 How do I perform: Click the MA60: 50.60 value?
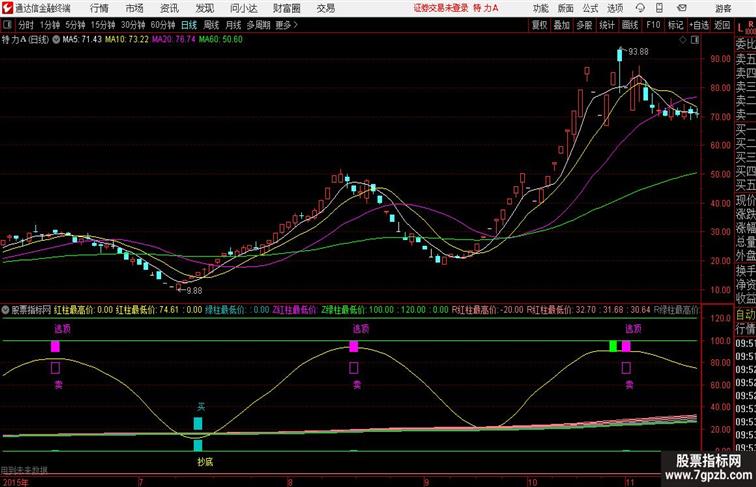point(221,40)
